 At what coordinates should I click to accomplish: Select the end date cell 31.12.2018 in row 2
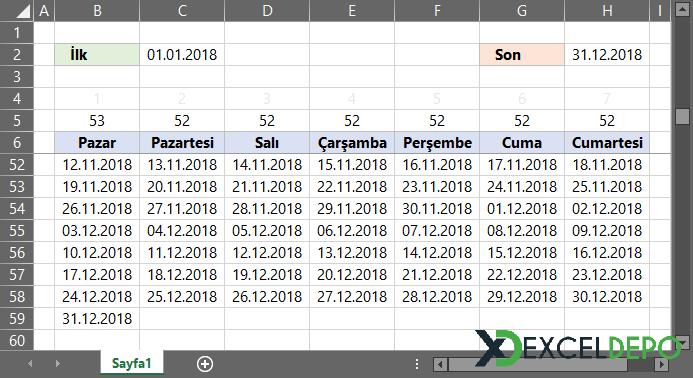click(x=607, y=54)
